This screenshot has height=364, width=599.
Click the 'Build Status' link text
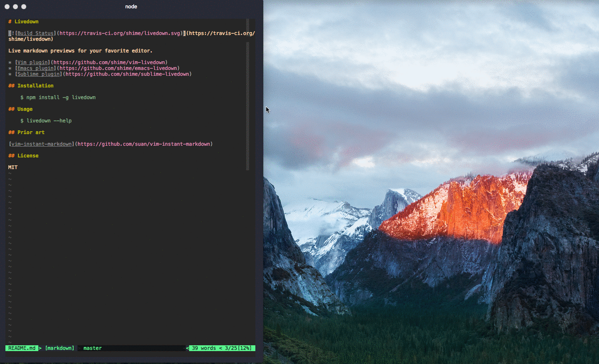tap(35, 33)
